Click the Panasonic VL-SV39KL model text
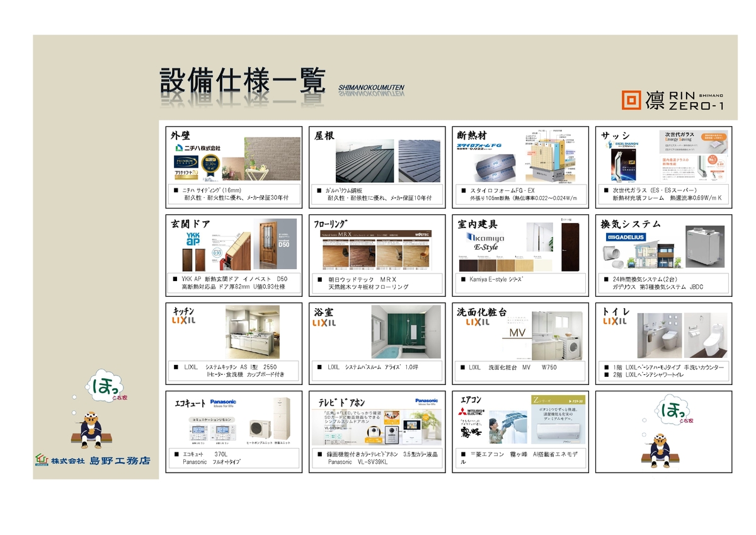The height and width of the screenshot is (535, 756). 358,462
